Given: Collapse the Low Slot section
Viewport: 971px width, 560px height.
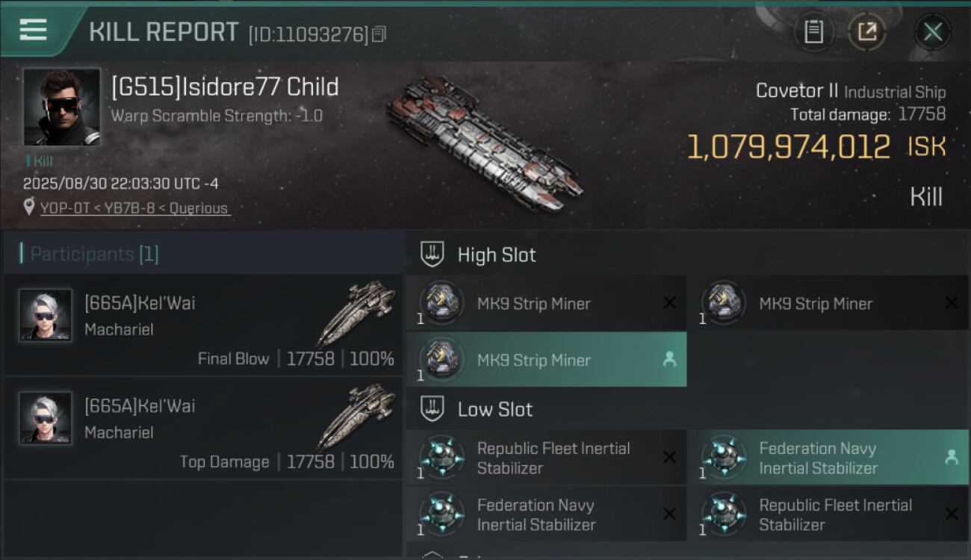Looking at the screenshot, I should click(433, 409).
